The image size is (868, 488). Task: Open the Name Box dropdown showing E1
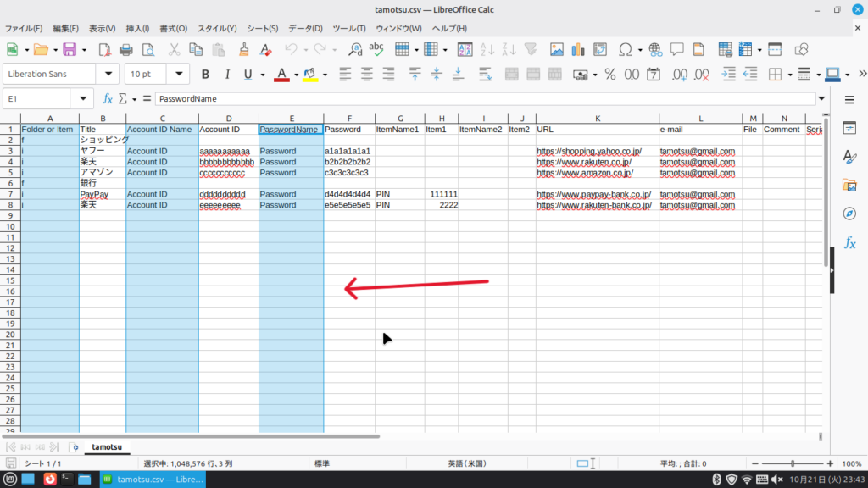pos(82,99)
